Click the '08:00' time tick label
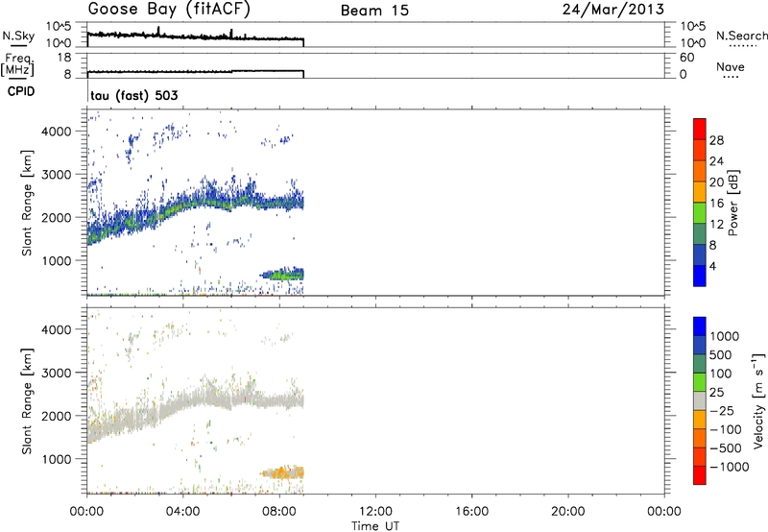 (x=279, y=512)
